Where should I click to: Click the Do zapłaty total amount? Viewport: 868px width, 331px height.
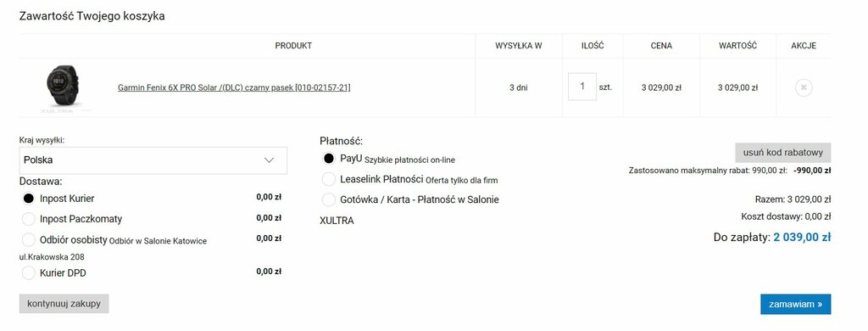(x=802, y=238)
